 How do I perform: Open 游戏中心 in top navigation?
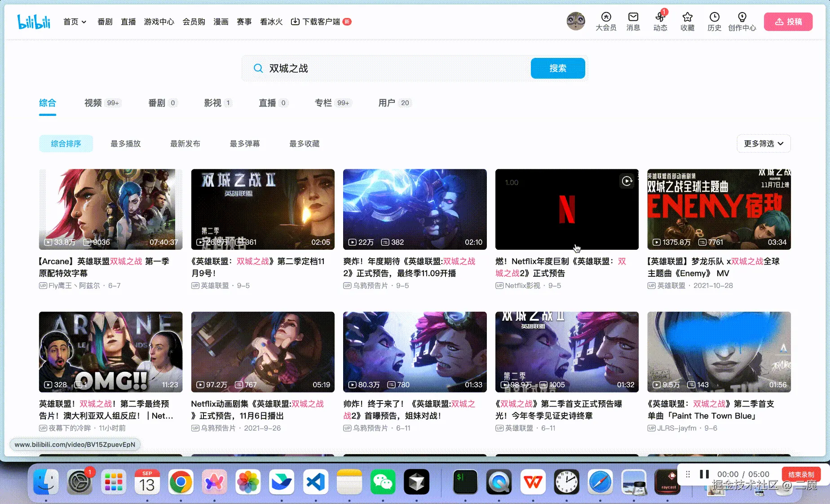(x=159, y=22)
